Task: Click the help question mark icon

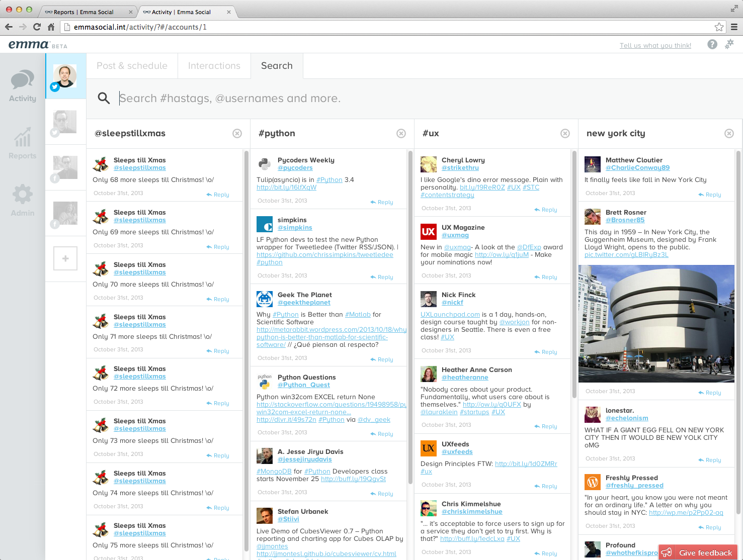Action: (x=712, y=45)
